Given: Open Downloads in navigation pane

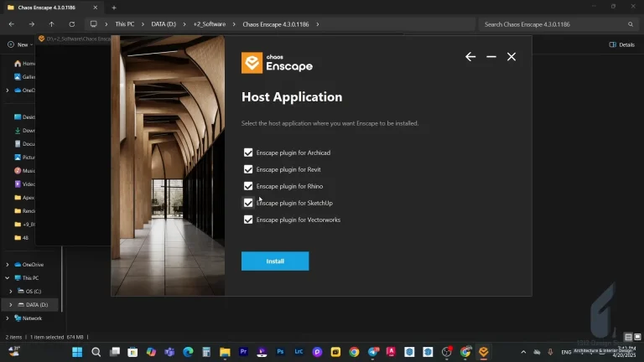Looking at the screenshot, I should 24,131.
